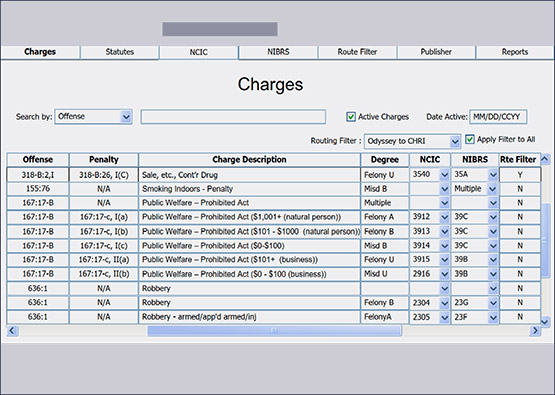555x395 pixels.
Task: Open NCIC dropdown for code 2304
Action: (444, 303)
